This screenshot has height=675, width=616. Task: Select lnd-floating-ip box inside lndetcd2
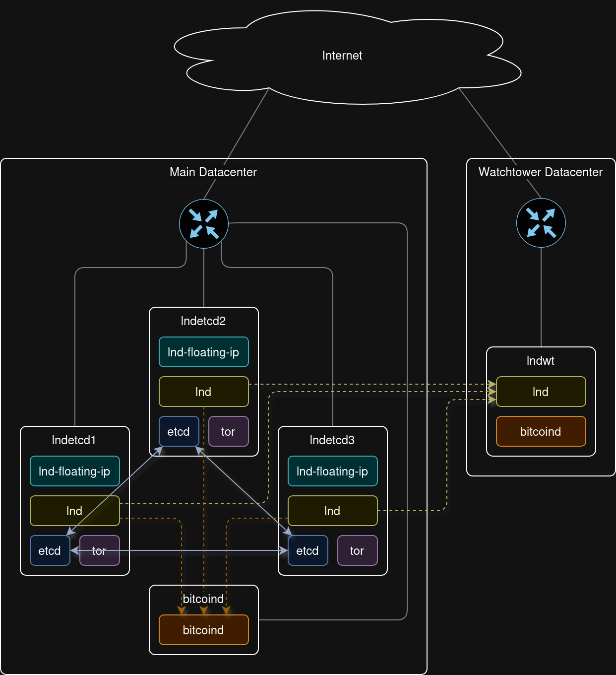click(203, 352)
